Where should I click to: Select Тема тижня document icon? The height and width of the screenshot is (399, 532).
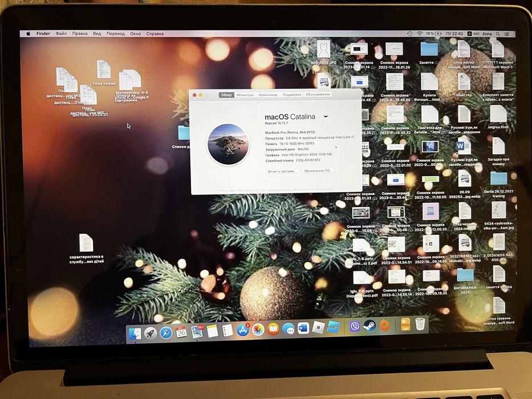pos(104,70)
